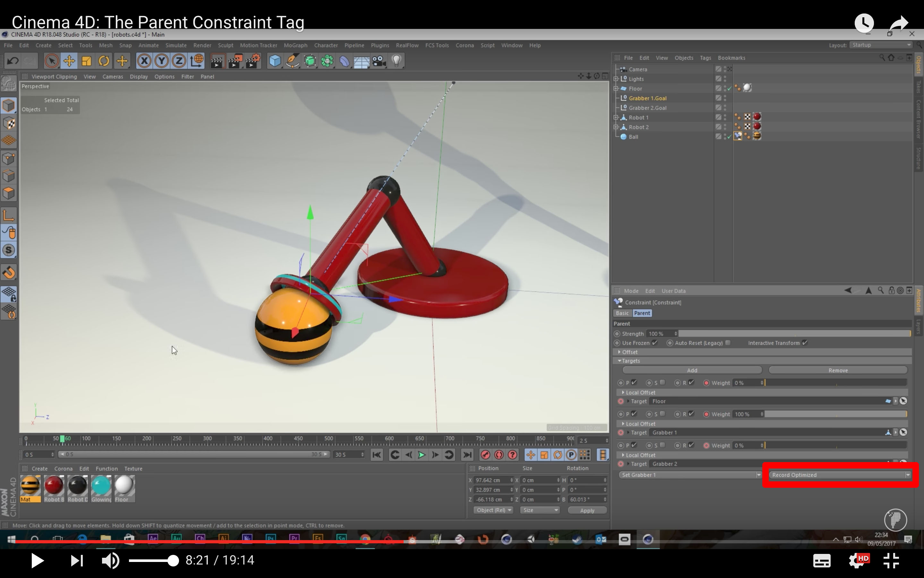Expand Local Offset above Floor target
The height and width of the screenshot is (578, 924).
click(623, 393)
